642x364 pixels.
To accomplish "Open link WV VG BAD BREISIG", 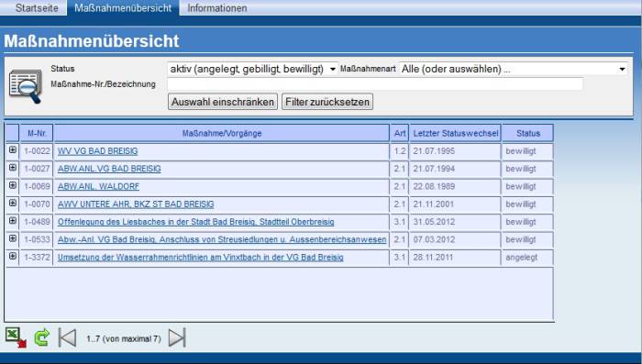I will (x=97, y=151).
